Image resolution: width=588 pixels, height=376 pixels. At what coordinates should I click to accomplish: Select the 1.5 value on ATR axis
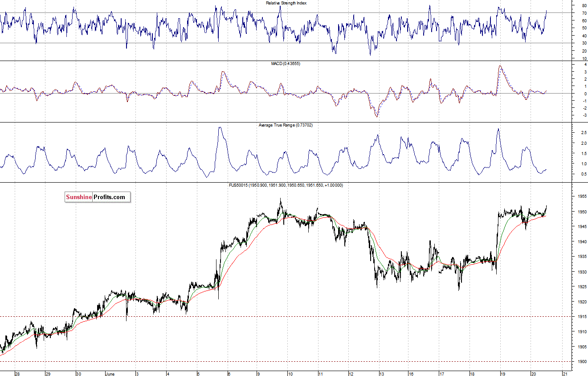click(x=584, y=153)
